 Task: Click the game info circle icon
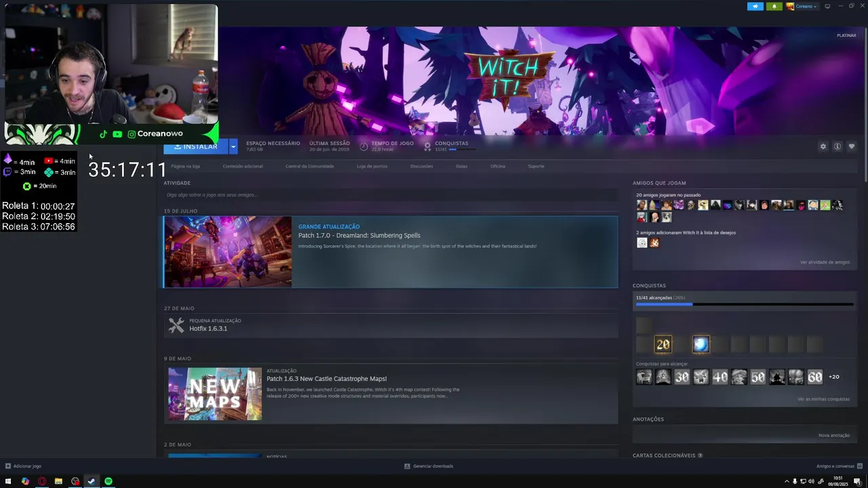[837, 146]
